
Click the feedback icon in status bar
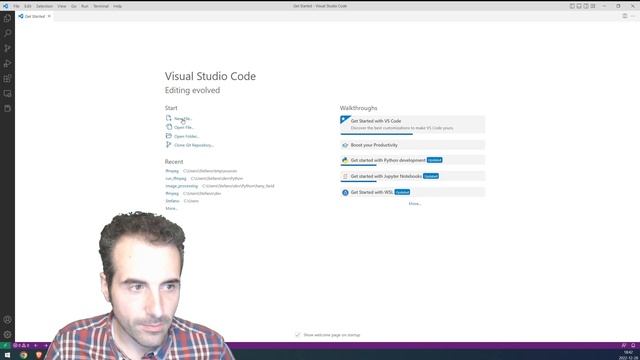(x=624, y=345)
